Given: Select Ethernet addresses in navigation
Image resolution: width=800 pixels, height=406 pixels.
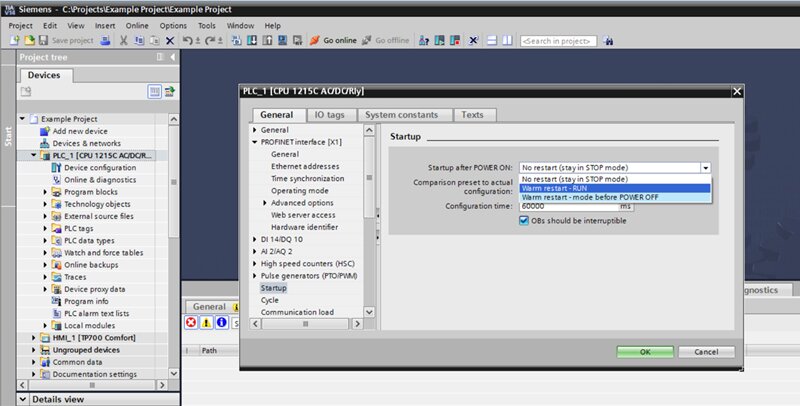Looking at the screenshot, I should [305, 166].
